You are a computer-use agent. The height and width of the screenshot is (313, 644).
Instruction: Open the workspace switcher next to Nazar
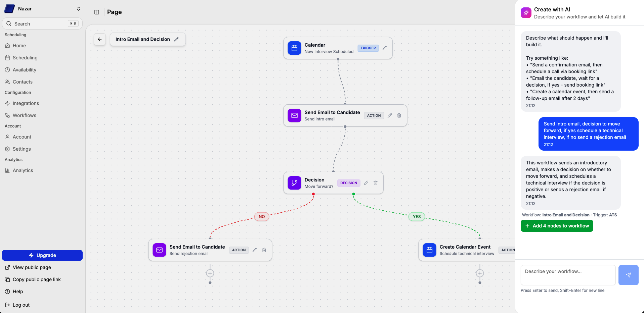(78, 9)
